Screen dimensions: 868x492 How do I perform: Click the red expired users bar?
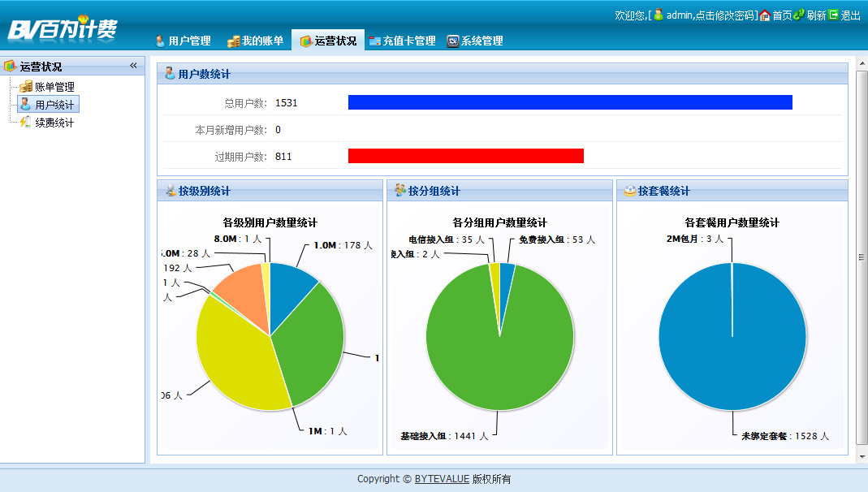tap(465, 156)
